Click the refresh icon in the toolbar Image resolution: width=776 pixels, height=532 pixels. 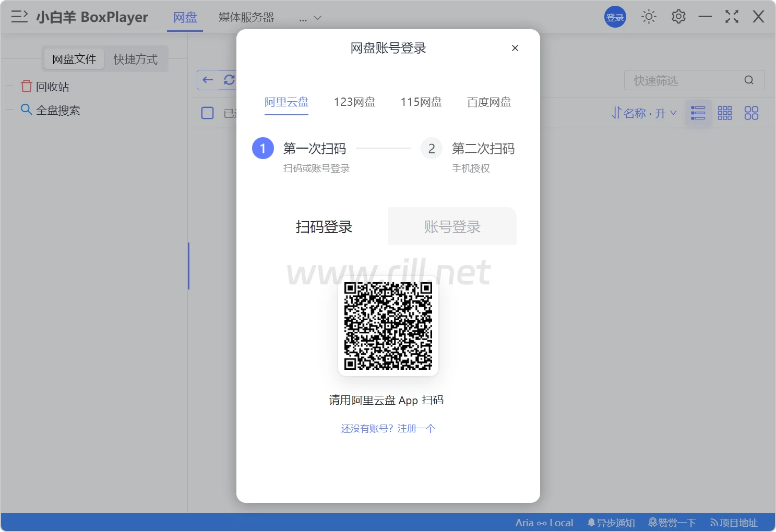[x=229, y=80]
